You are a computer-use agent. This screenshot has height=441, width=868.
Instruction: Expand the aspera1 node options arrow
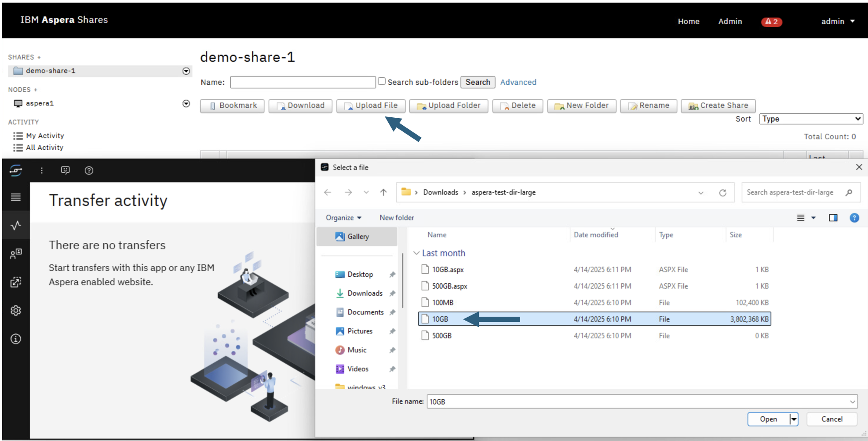pyautogui.click(x=186, y=104)
